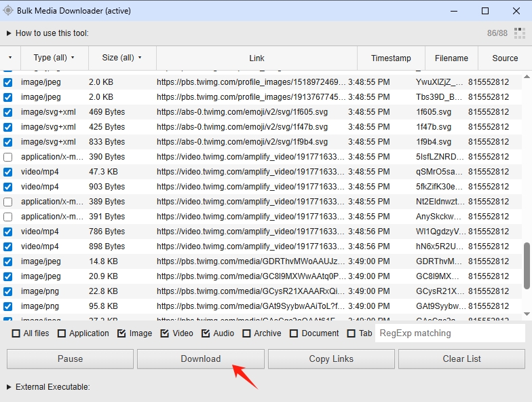The height and width of the screenshot is (402, 532).
Task: Uncheck the 1f47b.svg row checkbox
Action: click(8, 128)
